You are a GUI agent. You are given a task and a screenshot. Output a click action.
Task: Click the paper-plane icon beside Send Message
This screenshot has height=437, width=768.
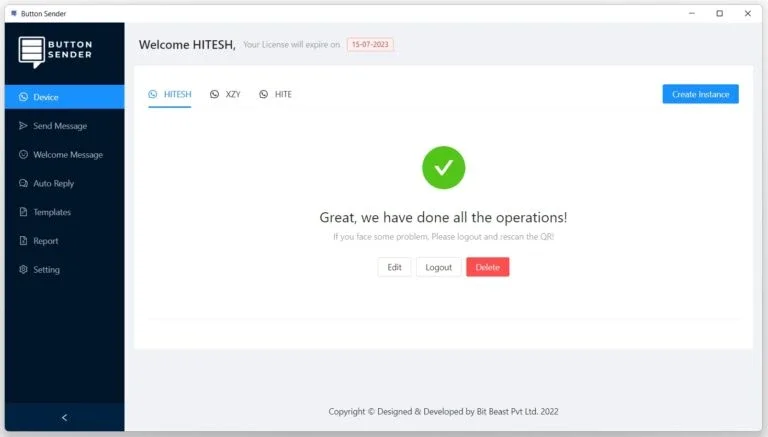pos(23,125)
